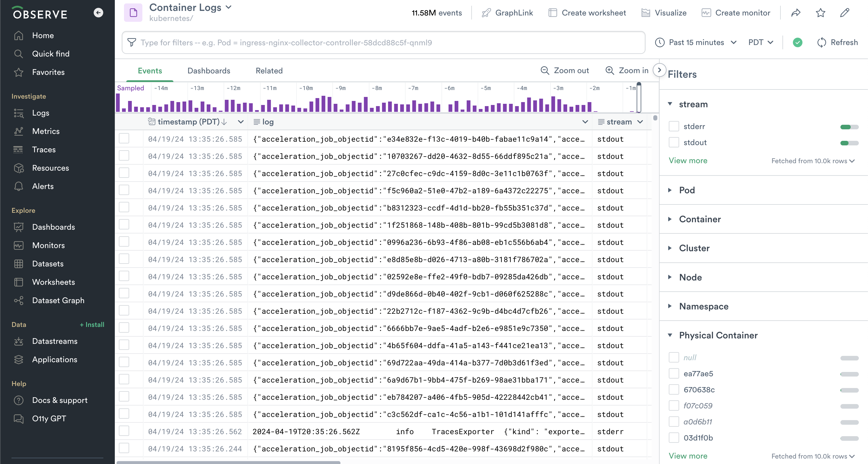The width and height of the screenshot is (868, 464).
Task: Open Dataset Graph in sidebar
Action: click(x=58, y=300)
